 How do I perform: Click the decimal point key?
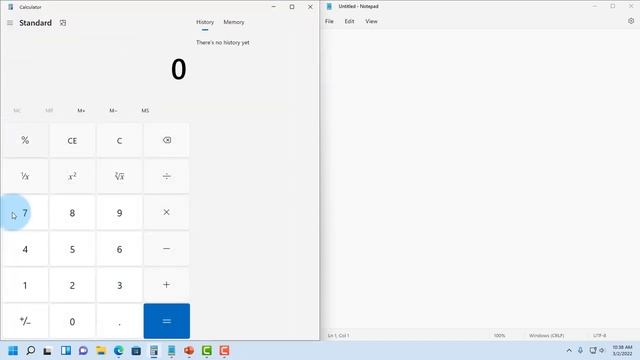click(119, 321)
